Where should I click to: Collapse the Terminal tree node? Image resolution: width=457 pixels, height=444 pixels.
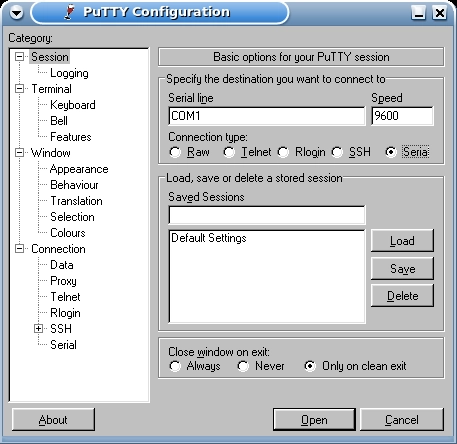click(x=19, y=89)
